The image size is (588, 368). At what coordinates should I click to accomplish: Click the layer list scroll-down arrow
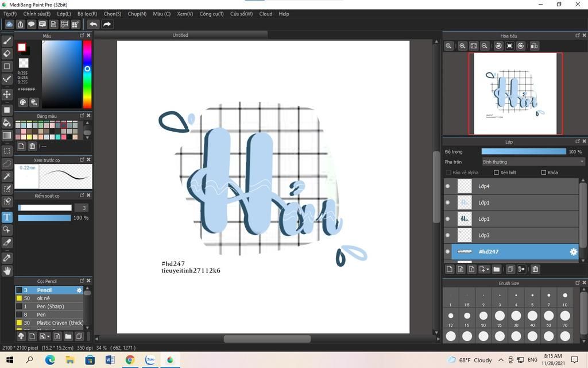[583, 260]
